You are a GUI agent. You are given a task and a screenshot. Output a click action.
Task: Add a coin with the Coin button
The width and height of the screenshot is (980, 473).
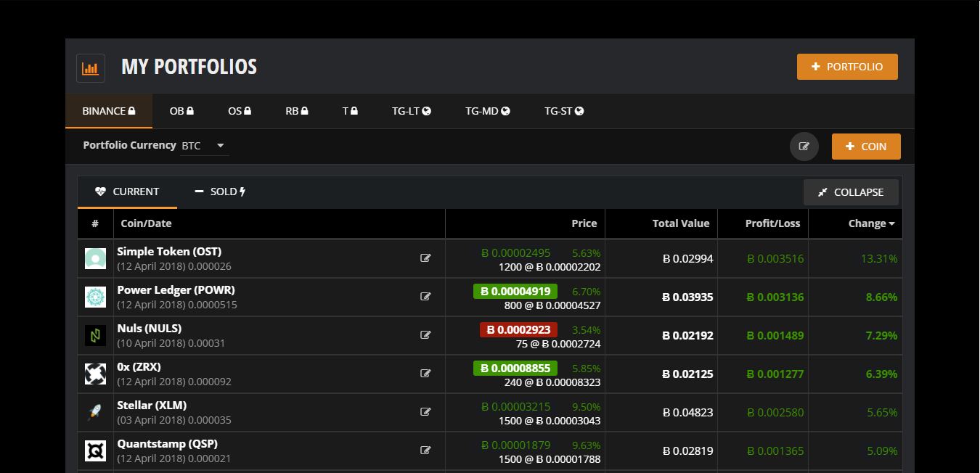(866, 147)
